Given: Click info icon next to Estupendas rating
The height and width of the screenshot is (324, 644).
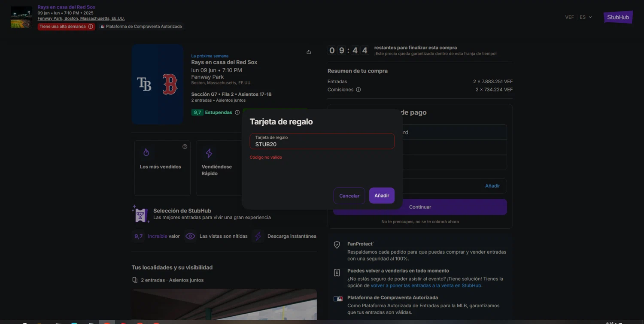Looking at the screenshot, I should coord(237,112).
